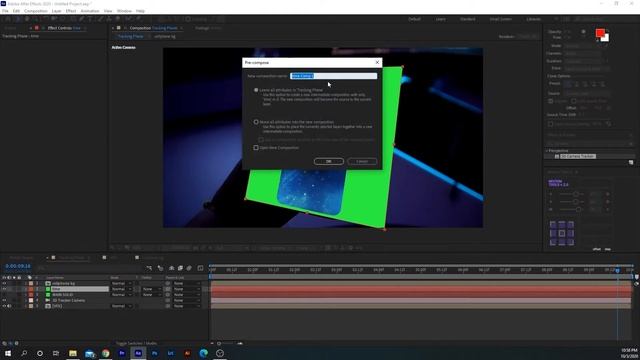Open the Windows Start menu
640x360 pixels.
tap(7, 353)
